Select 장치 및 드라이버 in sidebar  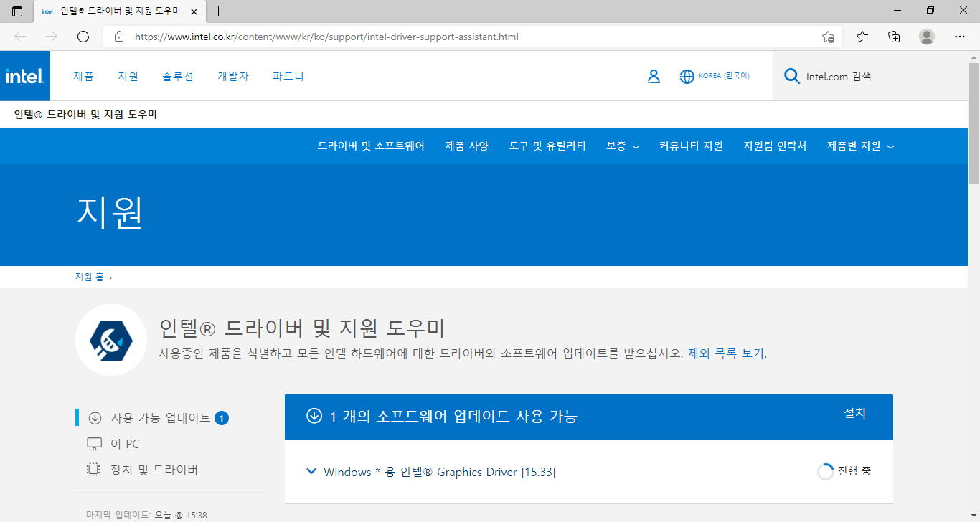pos(154,470)
